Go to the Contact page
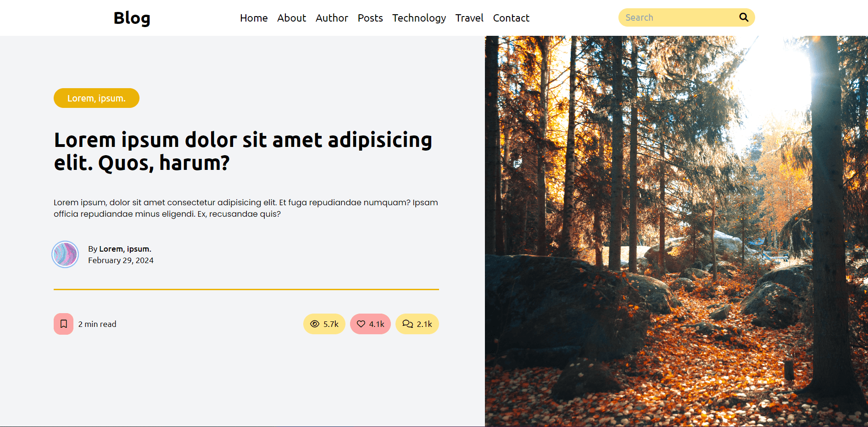 point(511,18)
